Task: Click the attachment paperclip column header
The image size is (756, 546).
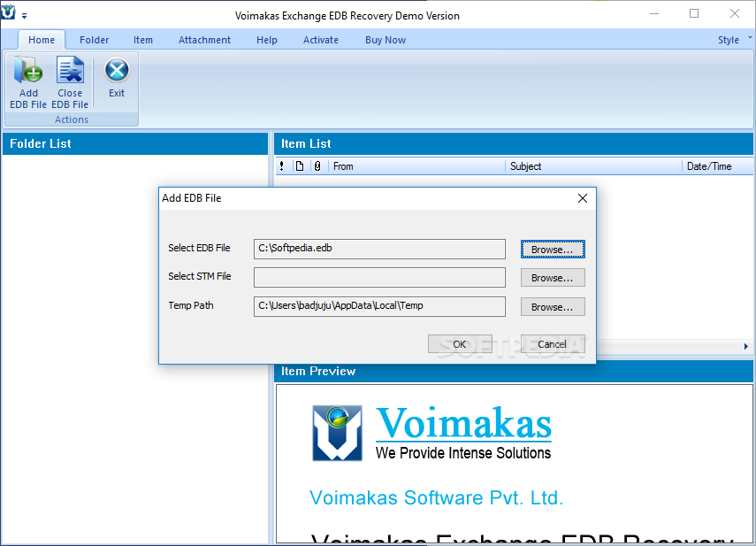Action: point(317,166)
